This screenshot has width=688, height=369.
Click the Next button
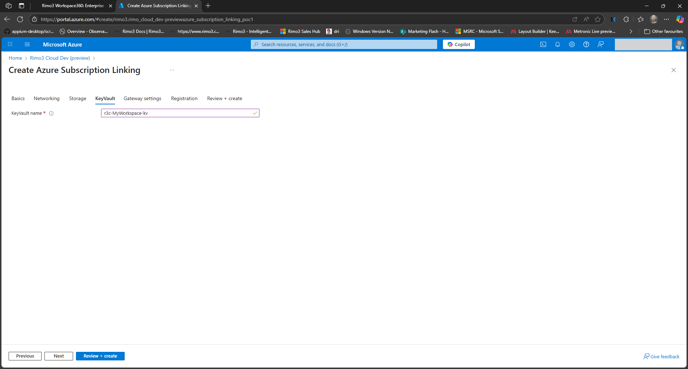58,356
